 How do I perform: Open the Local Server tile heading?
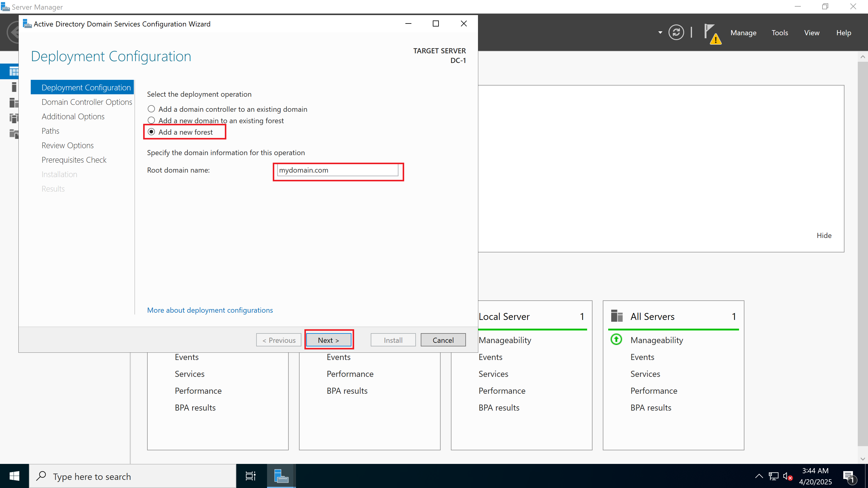504,316
